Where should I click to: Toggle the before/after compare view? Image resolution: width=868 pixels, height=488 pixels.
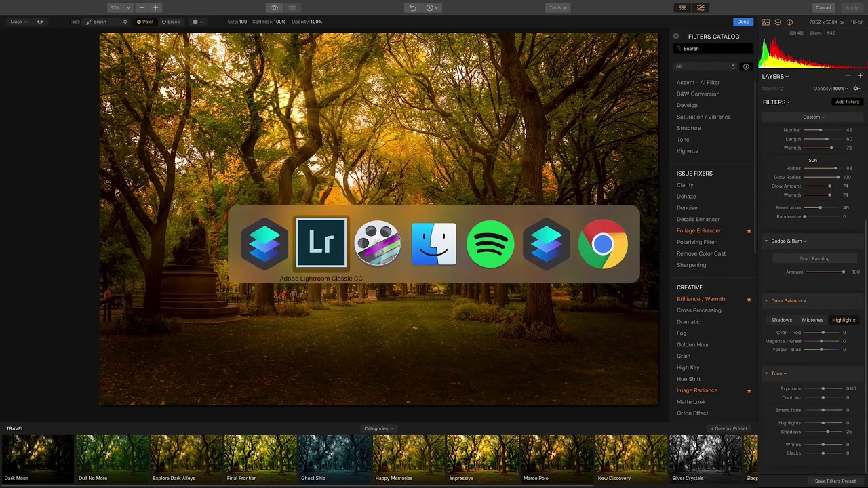pos(292,7)
